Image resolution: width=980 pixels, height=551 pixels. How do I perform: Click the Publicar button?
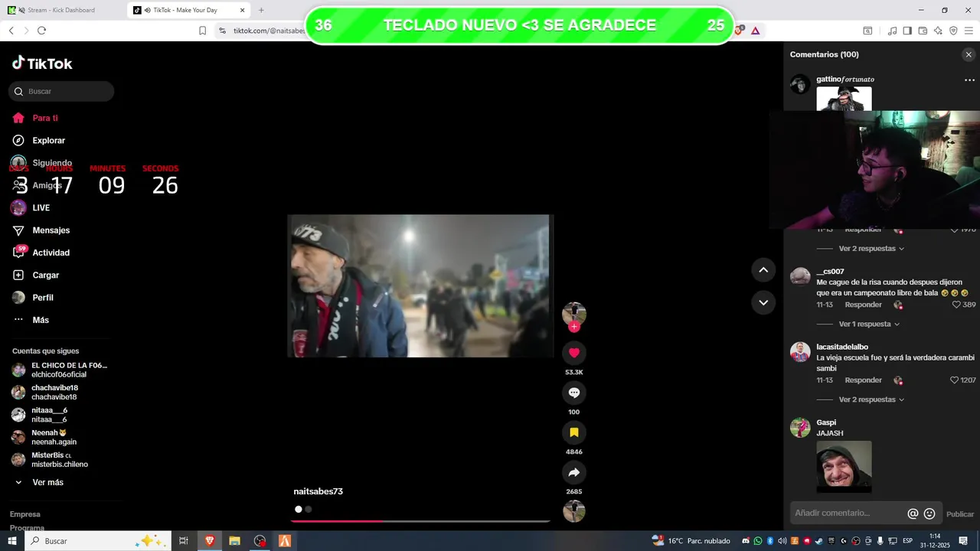960,514
